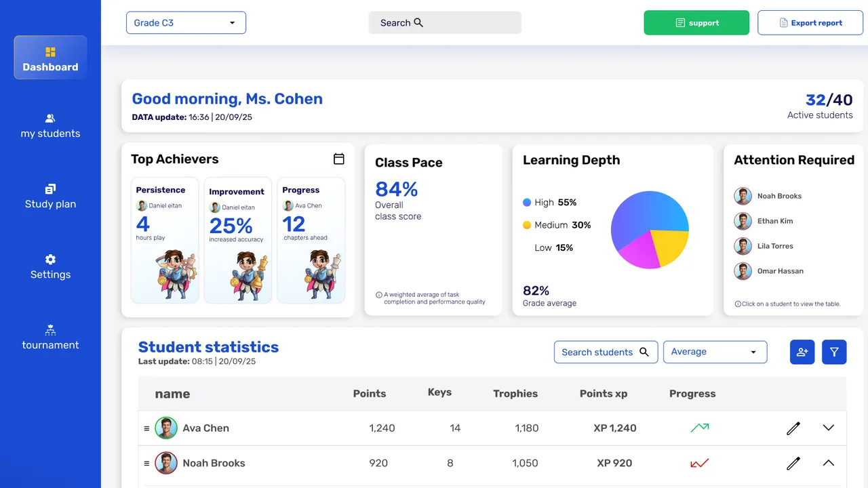Click Ethan Kim's avatar in Attention Required
Image resolution: width=868 pixels, height=488 pixels.
pos(743,221)
